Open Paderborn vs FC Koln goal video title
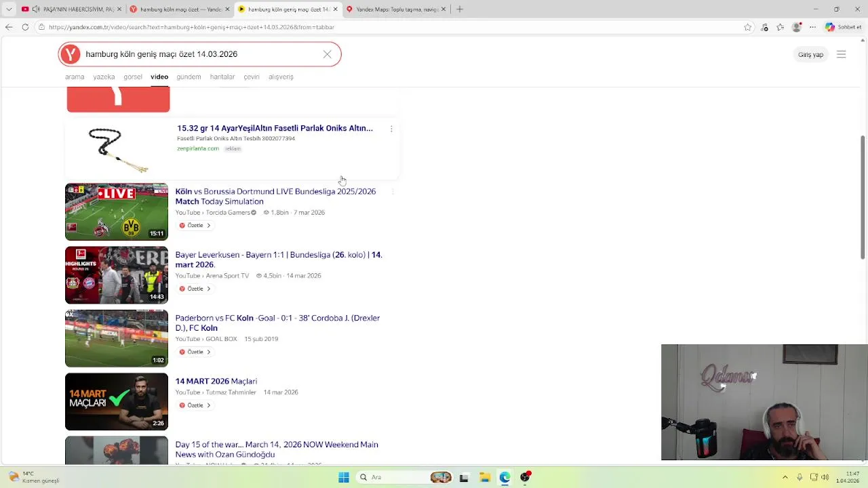 (x=277, y=323)
